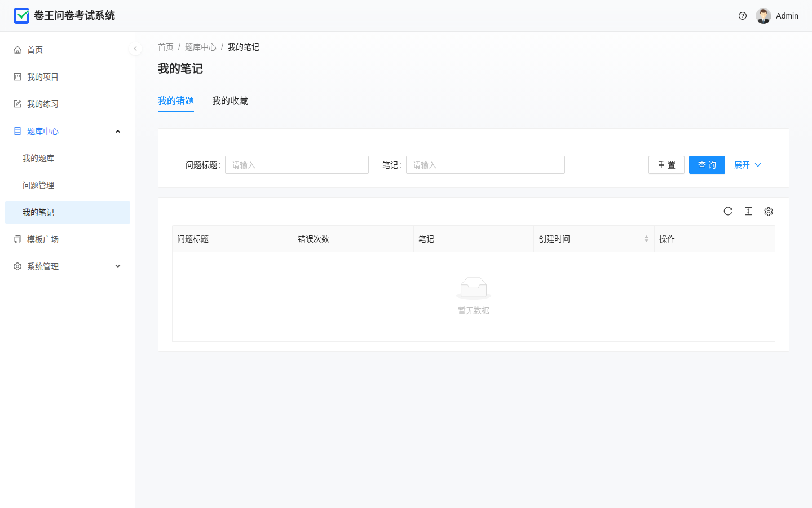Expand the 系统管理 submenu
This screenshot has width=812, height=508.
(68, 266)
